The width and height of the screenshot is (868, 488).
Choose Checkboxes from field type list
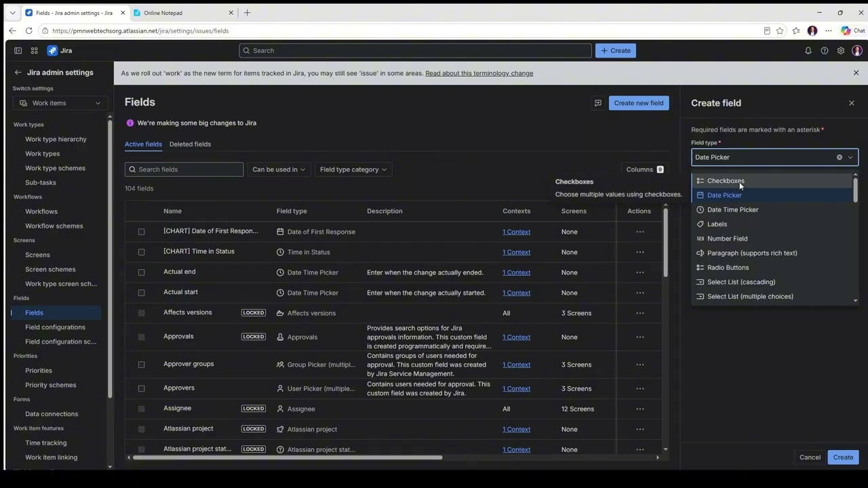(773, 181)
